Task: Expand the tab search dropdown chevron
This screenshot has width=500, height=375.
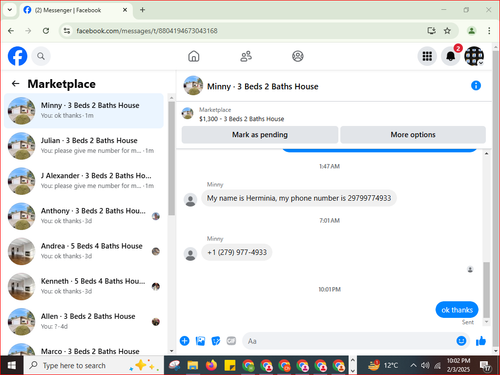Action: pos(10,10)
